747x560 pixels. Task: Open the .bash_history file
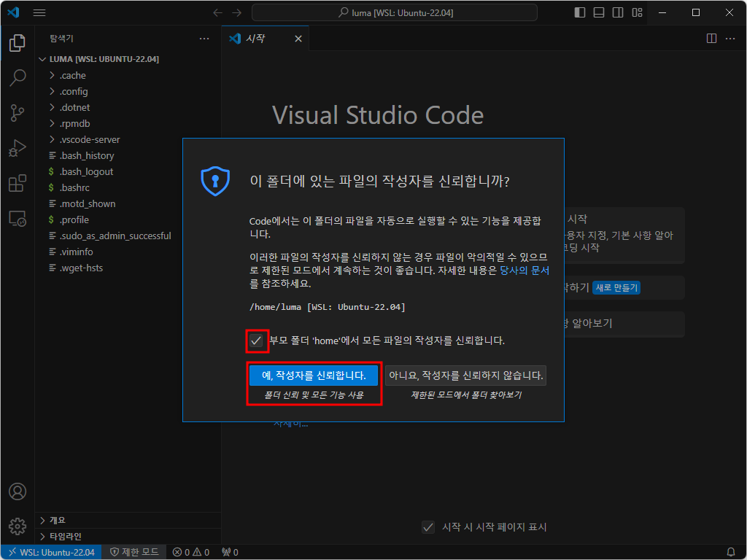tap(128, 156)
